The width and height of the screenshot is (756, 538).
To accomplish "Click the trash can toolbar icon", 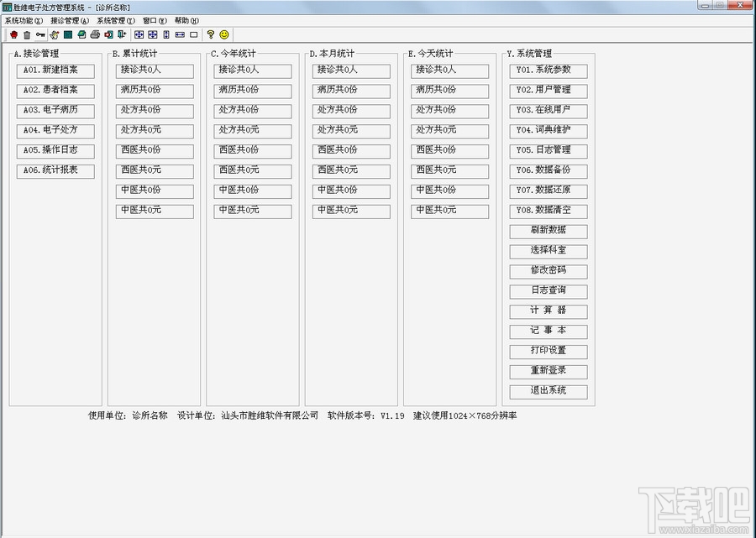I will [x=27, y=34].
